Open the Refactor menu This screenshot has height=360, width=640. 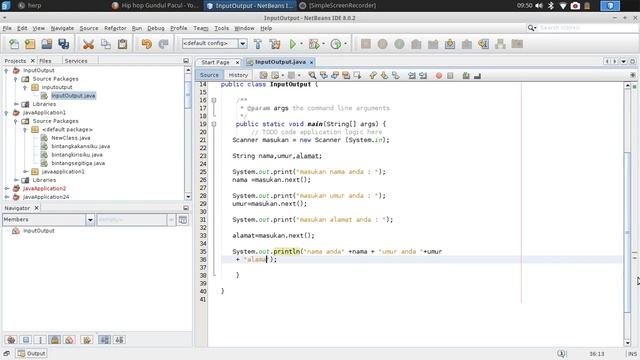[115, 28]
